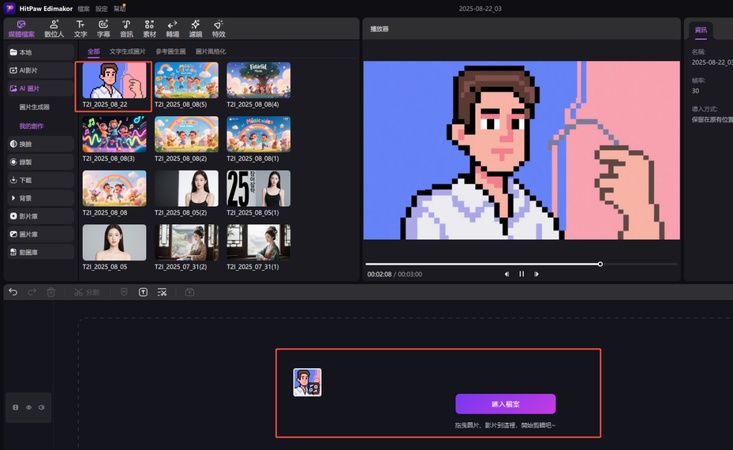Open the 濾鏡 filters tool

[195, 29]
